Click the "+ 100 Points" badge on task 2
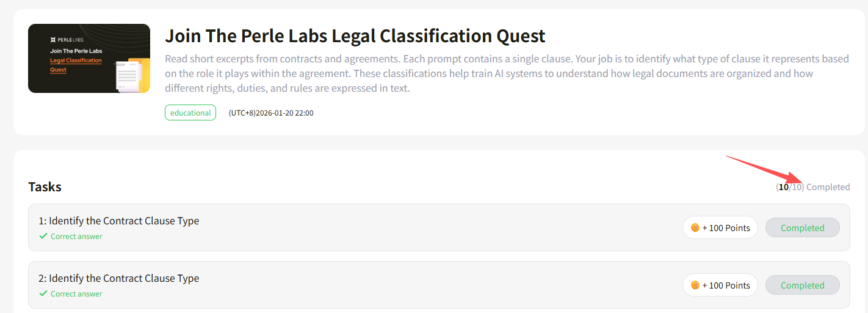This screenshot has height=313, width=868. tap(720, 285)
